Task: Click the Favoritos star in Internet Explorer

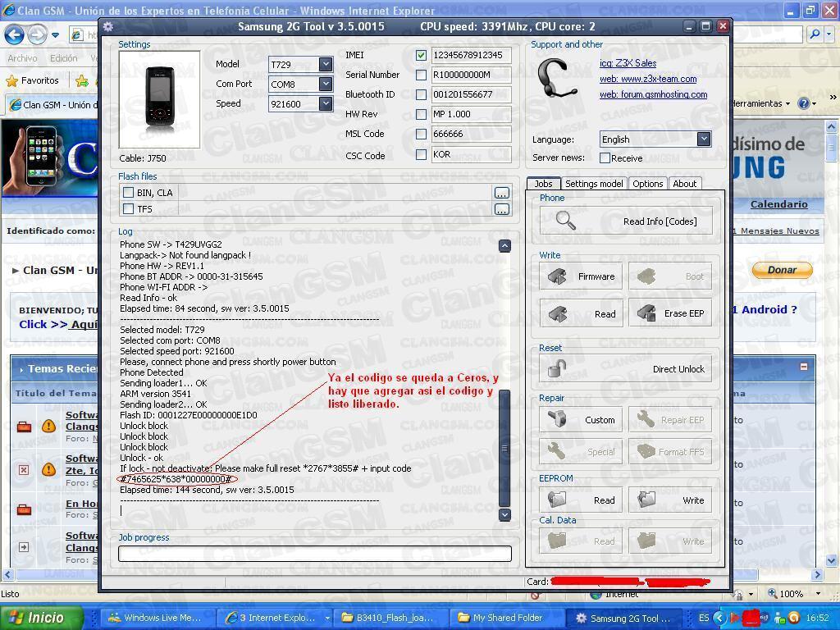Action: [11, 80]
